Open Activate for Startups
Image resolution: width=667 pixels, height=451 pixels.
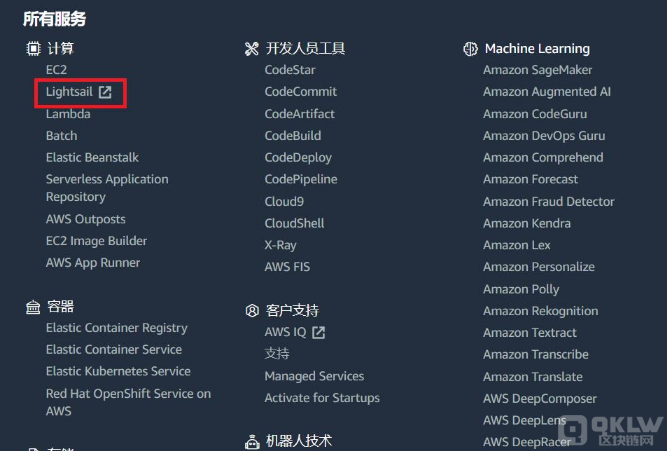322,398
